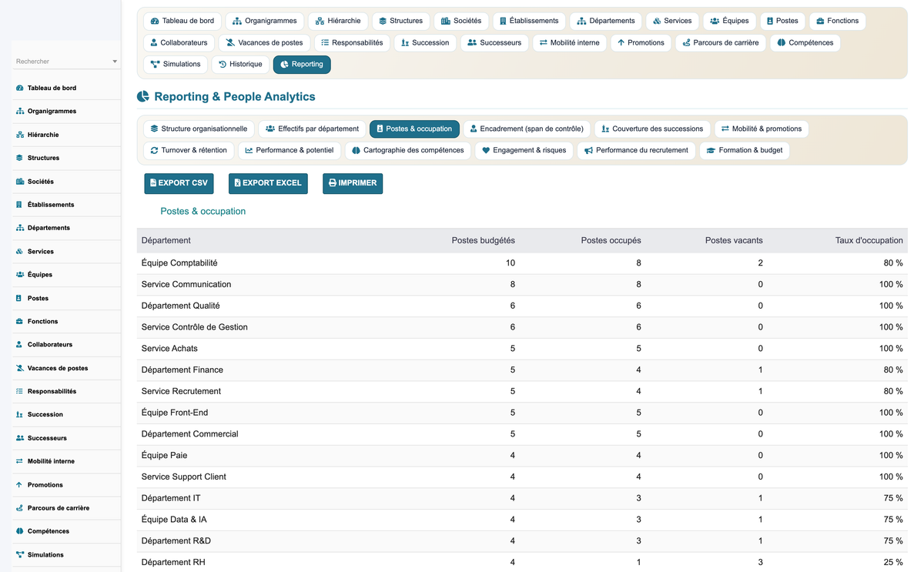Switch to Effectifs par département report

tap(312, 129)
